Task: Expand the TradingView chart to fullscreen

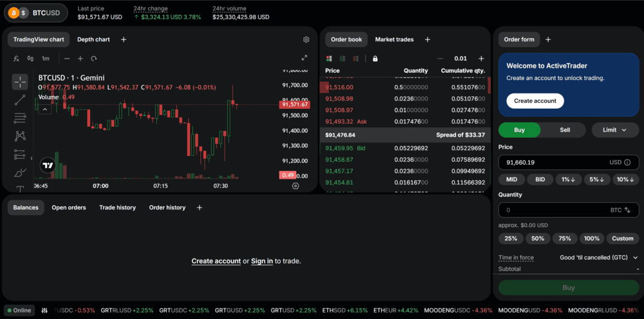Action: [305, 58]
